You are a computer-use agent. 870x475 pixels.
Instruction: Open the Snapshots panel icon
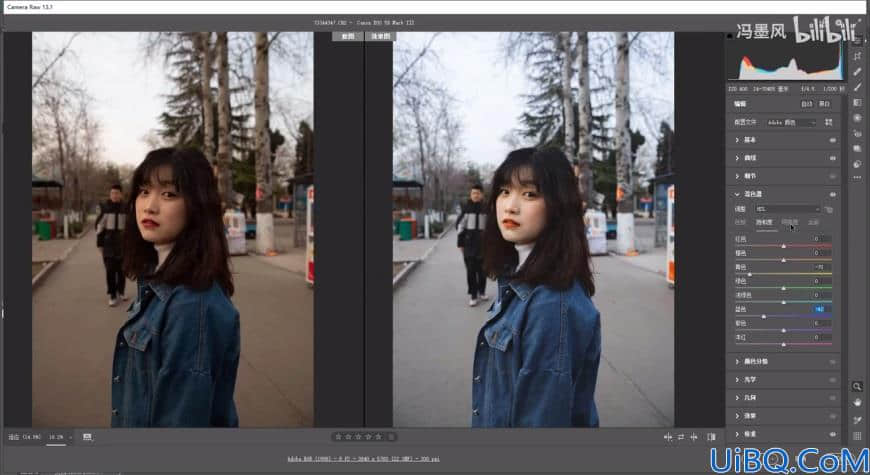(857, 149)
